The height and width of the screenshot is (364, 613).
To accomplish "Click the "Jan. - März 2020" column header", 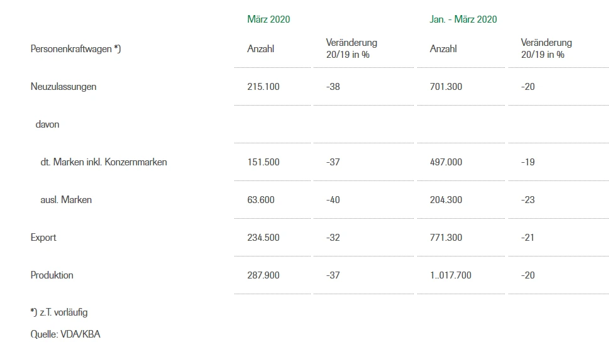I will point(463,19).
